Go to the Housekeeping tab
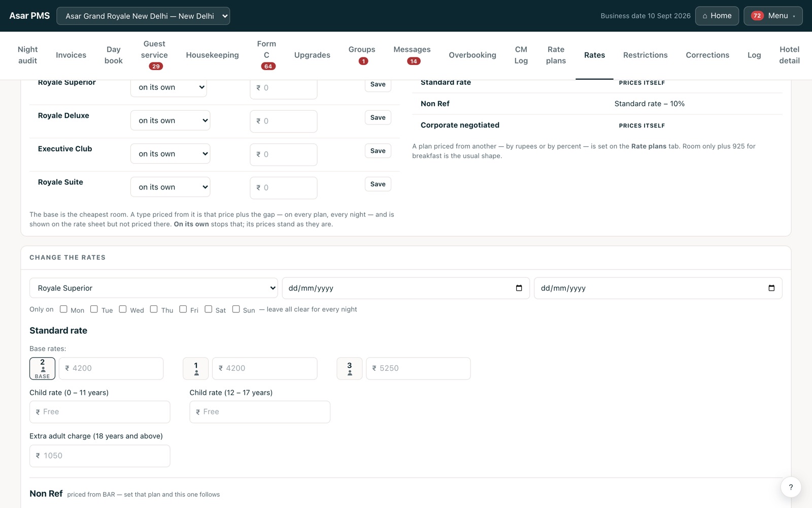This screenshot has height=508, width=812. (212, 55)
